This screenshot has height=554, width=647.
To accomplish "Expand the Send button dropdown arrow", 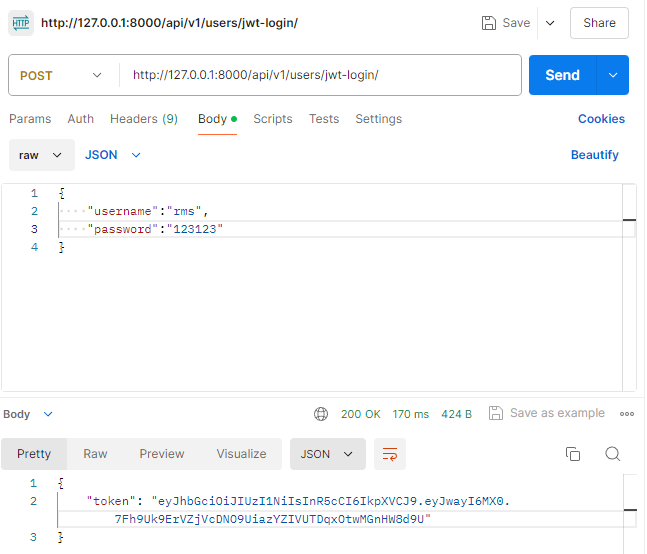I will [x=613, y=75].
